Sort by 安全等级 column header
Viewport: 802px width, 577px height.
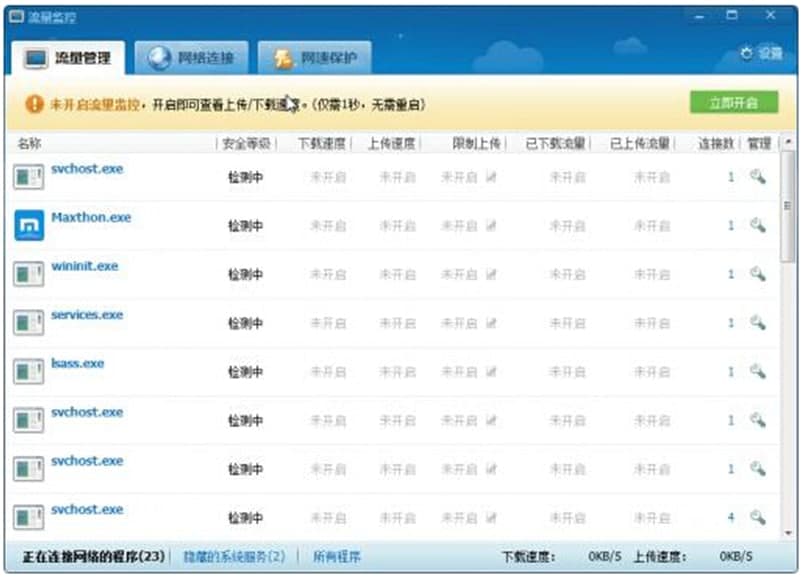pyautogui.click(x=247, y=144)
